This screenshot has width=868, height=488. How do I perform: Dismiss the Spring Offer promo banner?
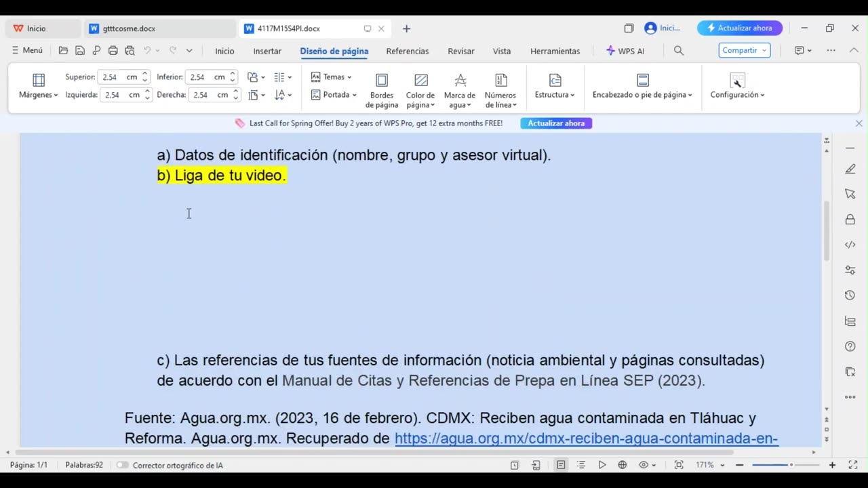point(859,123)
